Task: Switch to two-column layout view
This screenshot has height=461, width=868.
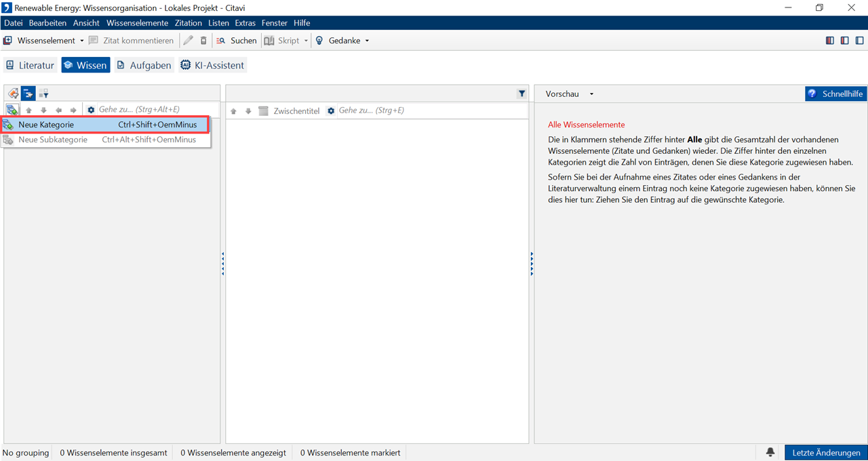Action: (844, 41)
